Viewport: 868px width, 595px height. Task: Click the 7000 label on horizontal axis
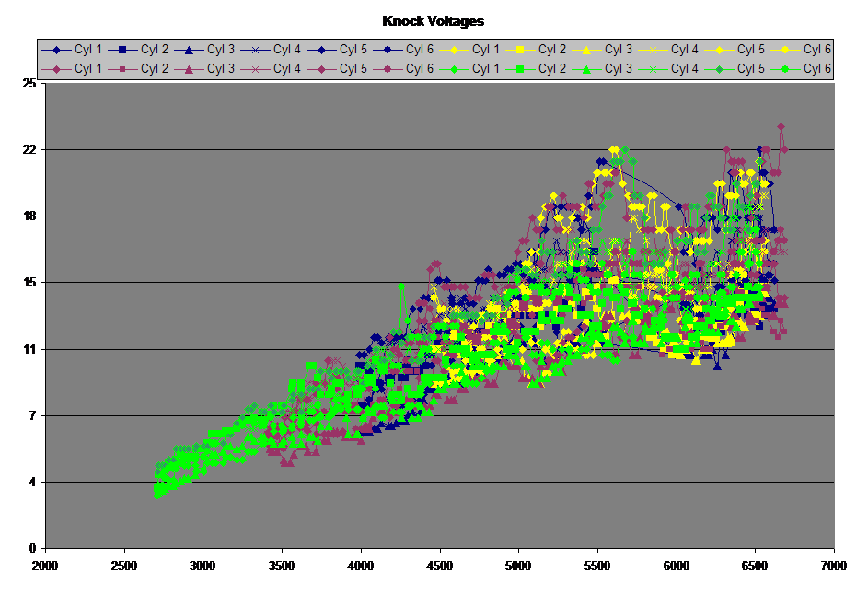834,566
